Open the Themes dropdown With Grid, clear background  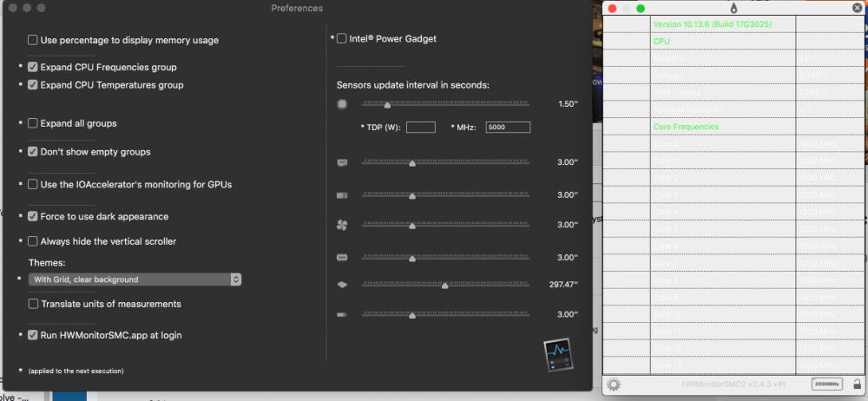135,279
